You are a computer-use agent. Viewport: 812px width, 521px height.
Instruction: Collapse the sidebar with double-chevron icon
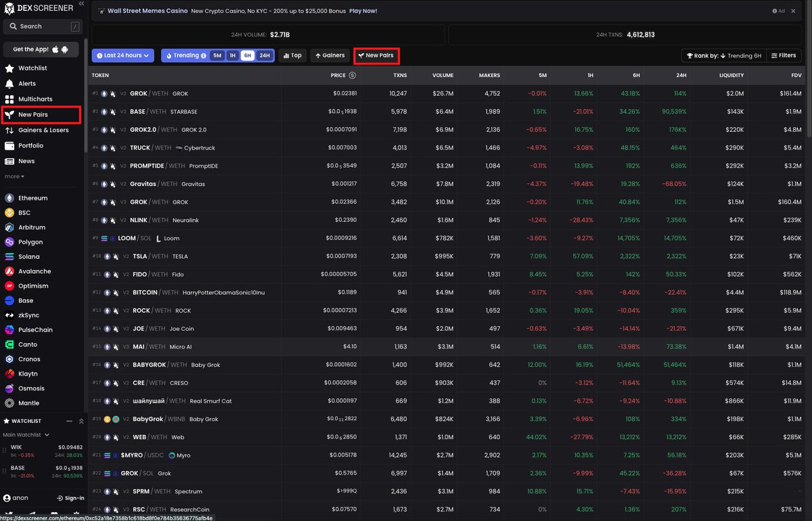point(81,4)
